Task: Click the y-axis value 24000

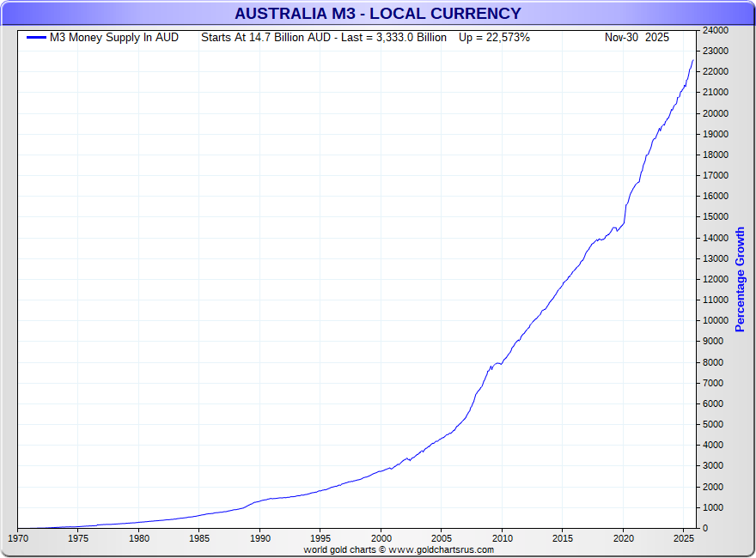Action: coord(716,30)
